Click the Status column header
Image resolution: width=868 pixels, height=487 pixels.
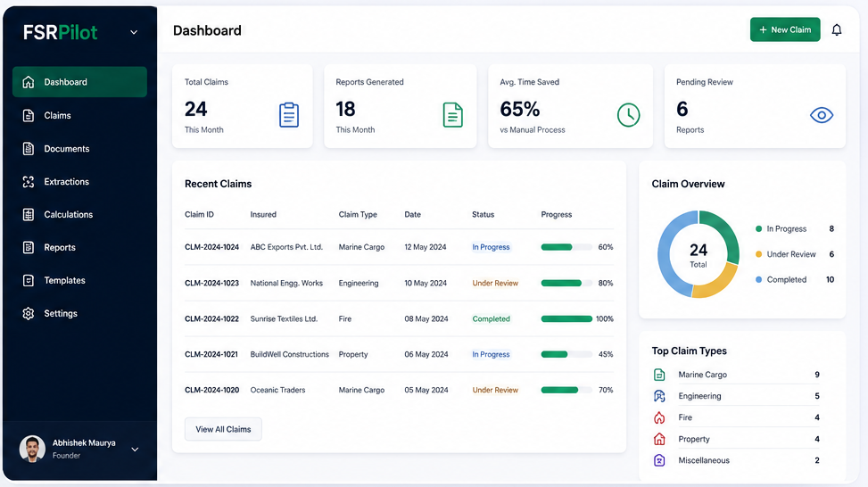click(x=484, y=214)
